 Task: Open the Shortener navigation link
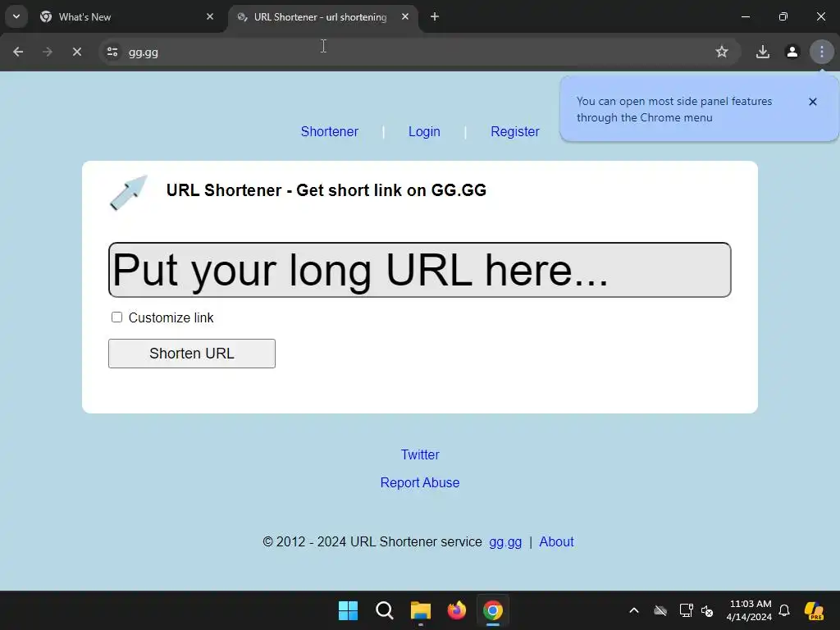pos(330,132)
